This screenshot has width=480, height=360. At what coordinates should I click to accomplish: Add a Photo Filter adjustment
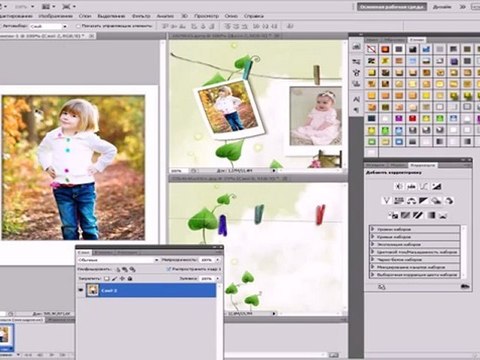(x=436, y=201)
